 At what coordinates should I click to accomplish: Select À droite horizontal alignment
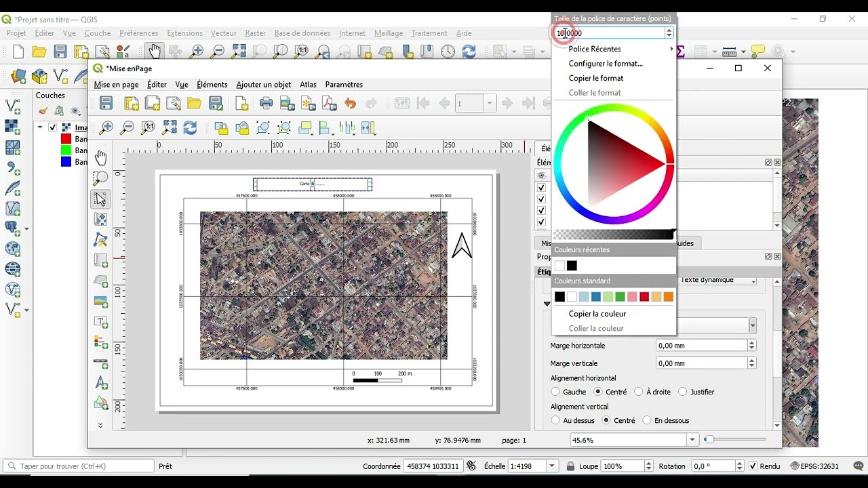pyautogui.click(x=638, y=392)
